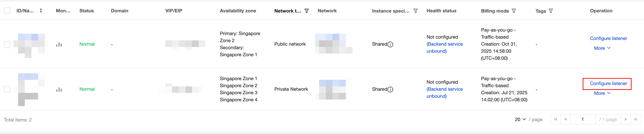This screenshot has height=134, width=644.
Task: Check the Private Network instance row
Action: point(7,89)
